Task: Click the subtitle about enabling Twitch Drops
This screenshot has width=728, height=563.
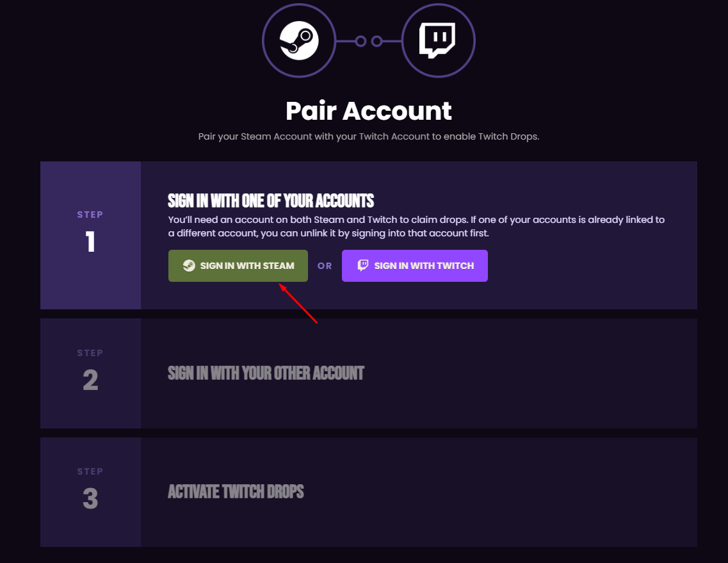Action: pos(369,136)
